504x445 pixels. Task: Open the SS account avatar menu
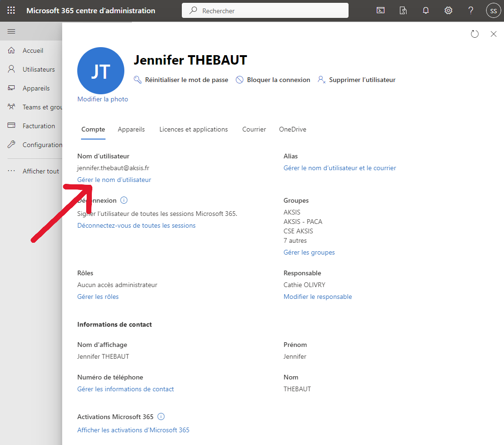click(x=493, y=11)
